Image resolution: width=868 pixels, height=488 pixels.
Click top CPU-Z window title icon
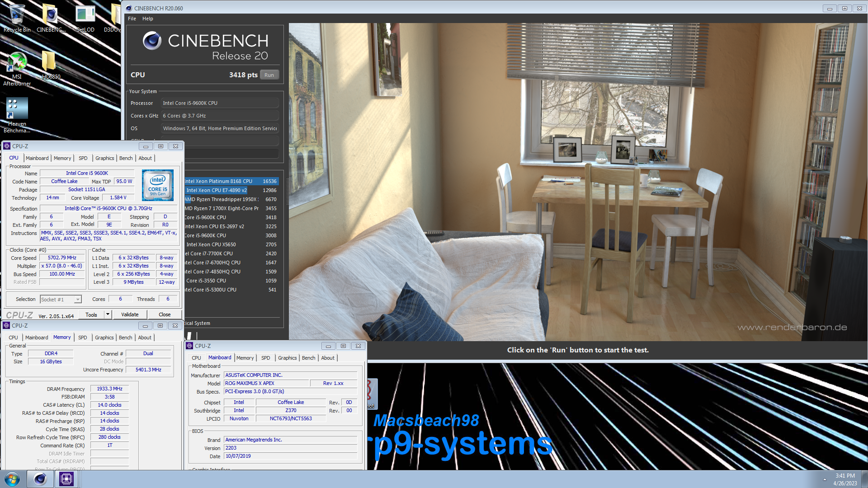7,146
